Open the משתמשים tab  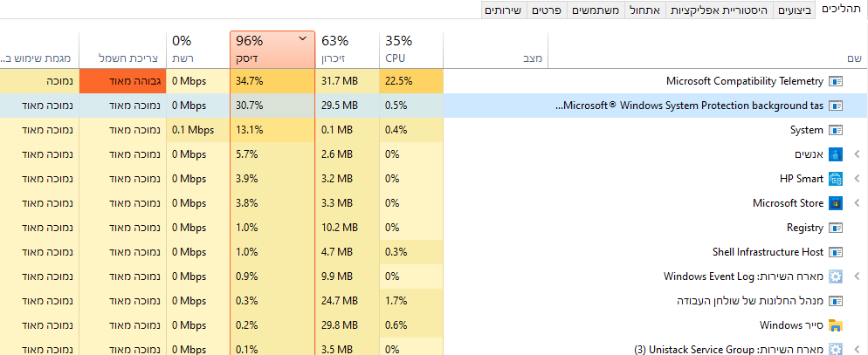tap(596, 10)
